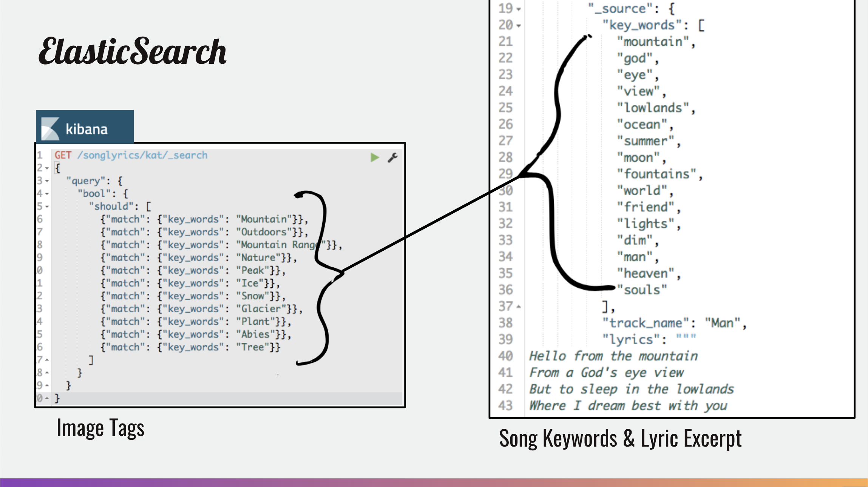The image size is (868, 487).
Task: Toggle the fold arrow on the last console line
Action: point(47,398)
